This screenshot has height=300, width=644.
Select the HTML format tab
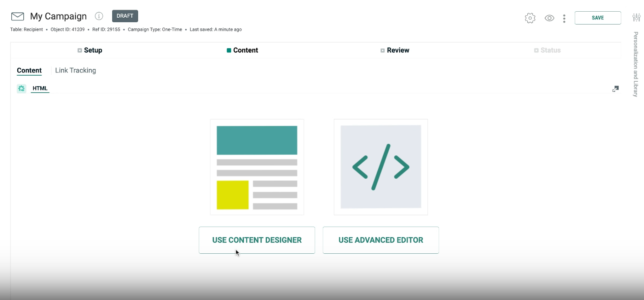click(40, 88)
